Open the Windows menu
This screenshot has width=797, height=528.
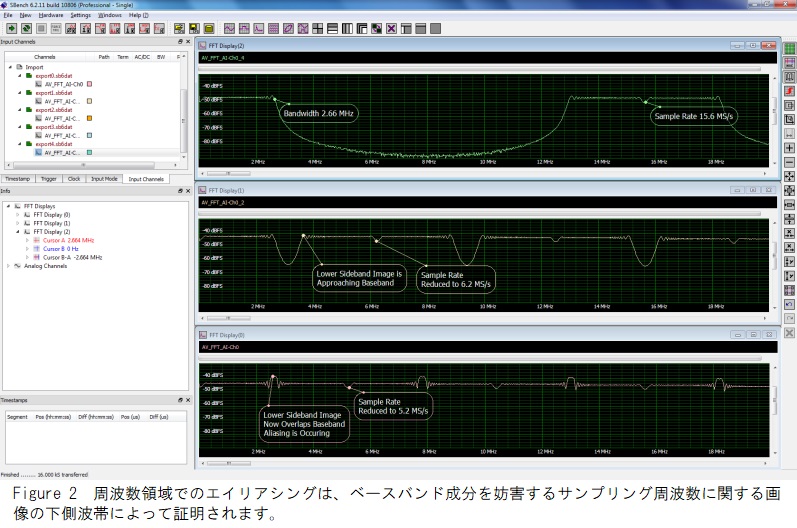click(110, 15)
